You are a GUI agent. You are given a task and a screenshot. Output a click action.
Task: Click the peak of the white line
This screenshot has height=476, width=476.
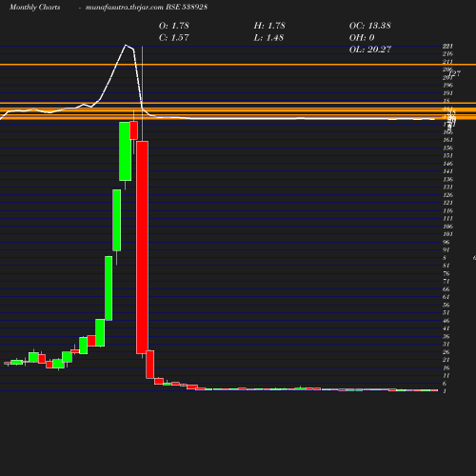click(x=126, y=45)
